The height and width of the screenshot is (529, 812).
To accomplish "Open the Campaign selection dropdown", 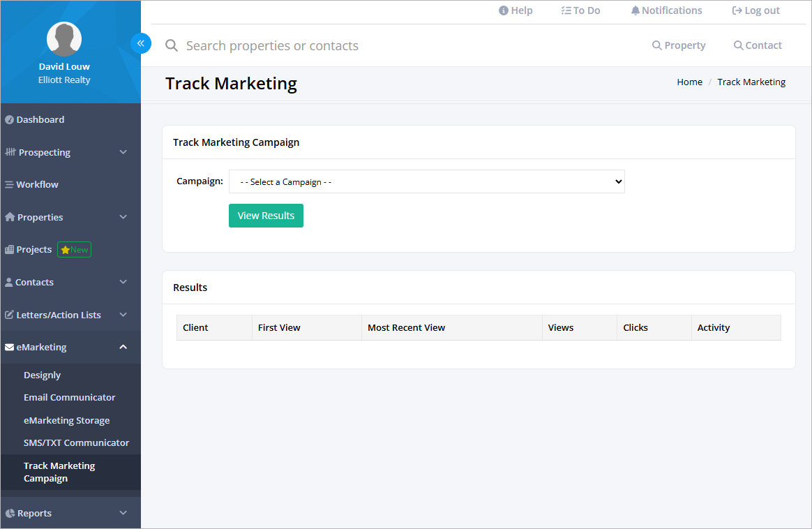I will pos(427,181).
